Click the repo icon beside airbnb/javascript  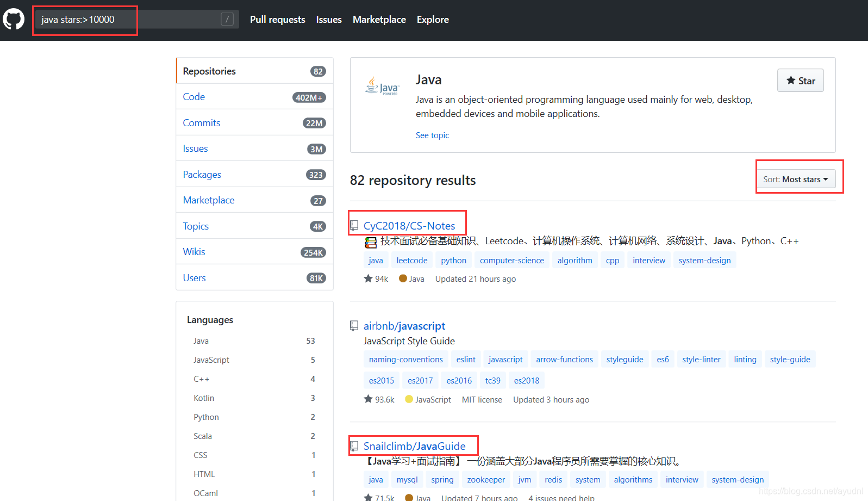(354, 326)
